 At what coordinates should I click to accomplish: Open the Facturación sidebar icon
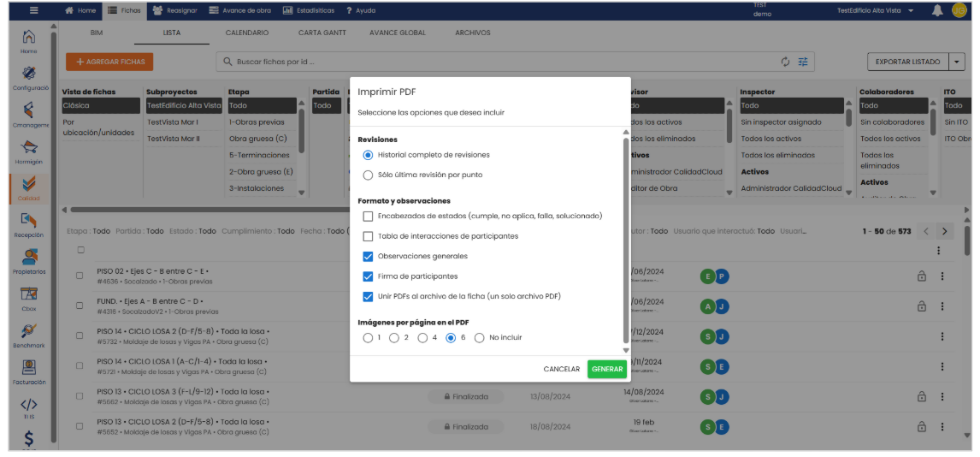pyautogui.click(x=29, y=369)
